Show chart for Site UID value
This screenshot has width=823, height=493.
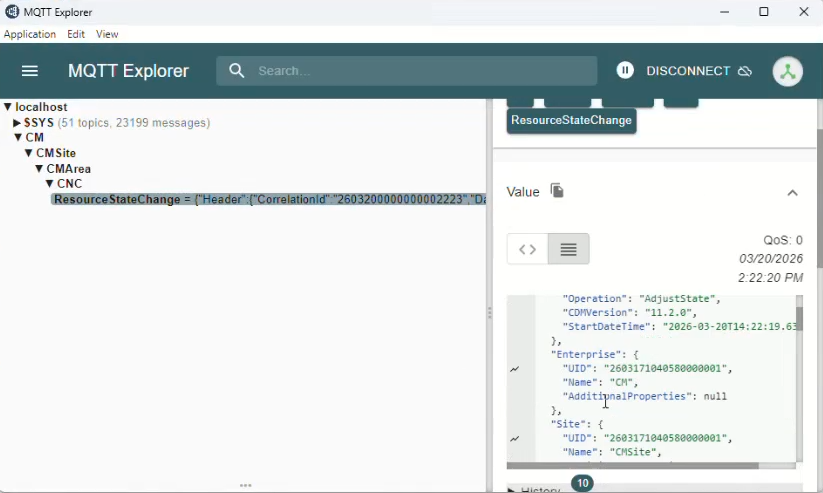pyautogui.click(x=515, y=438)
